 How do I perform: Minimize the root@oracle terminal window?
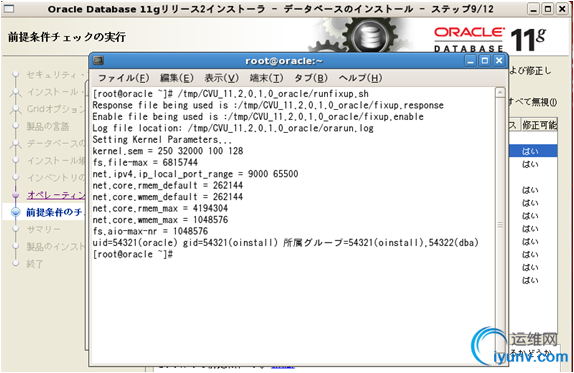tap(470, 60)
